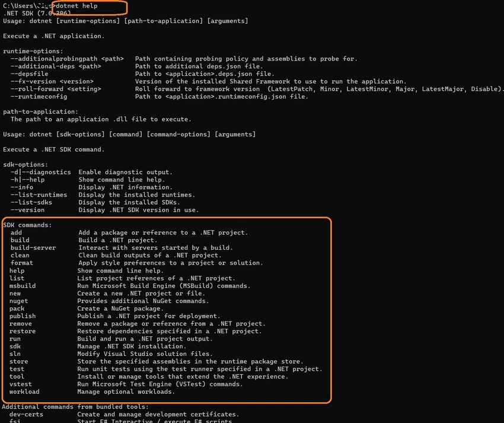Click 'Create and manage development certificates.' text
This screenshot has height=423, width=504.
tap(158, 414)
